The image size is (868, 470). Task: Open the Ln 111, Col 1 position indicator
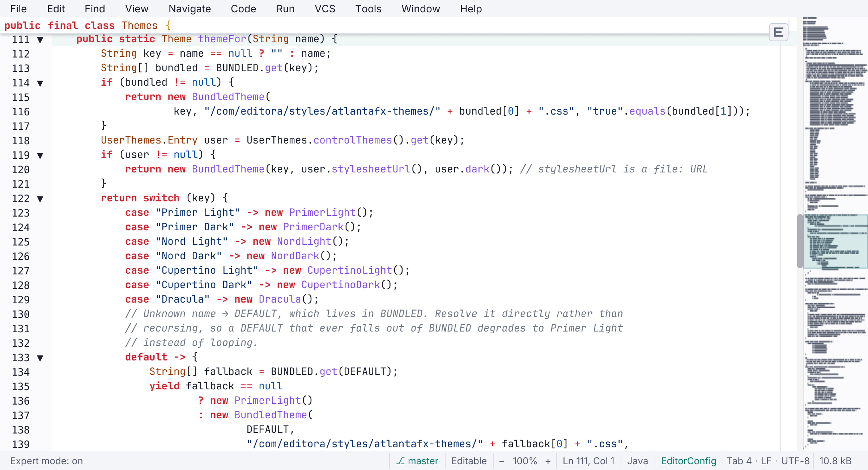pyautogui.click(x=588, y=461)
